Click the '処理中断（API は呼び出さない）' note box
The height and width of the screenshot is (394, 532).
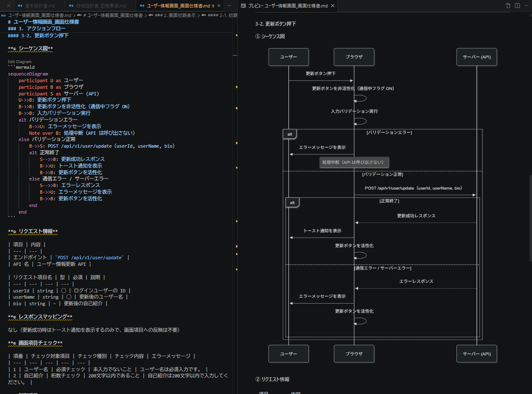click(x=354, y=162)
